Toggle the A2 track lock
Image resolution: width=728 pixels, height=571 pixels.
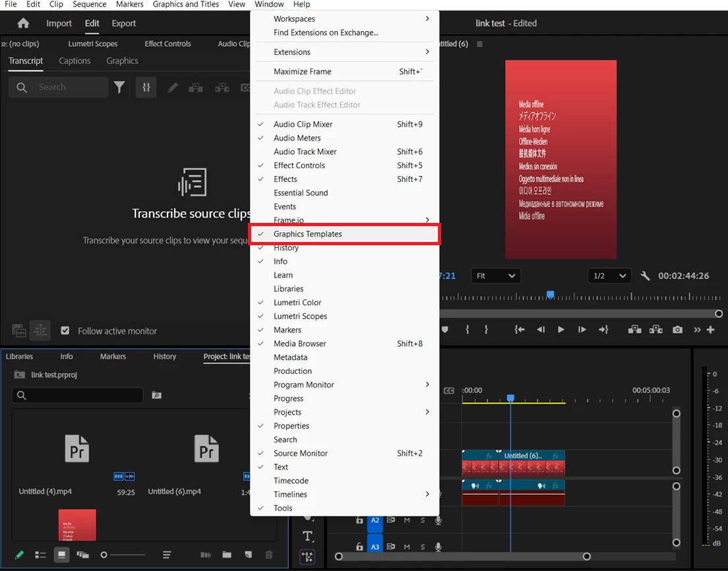(359, 520)
